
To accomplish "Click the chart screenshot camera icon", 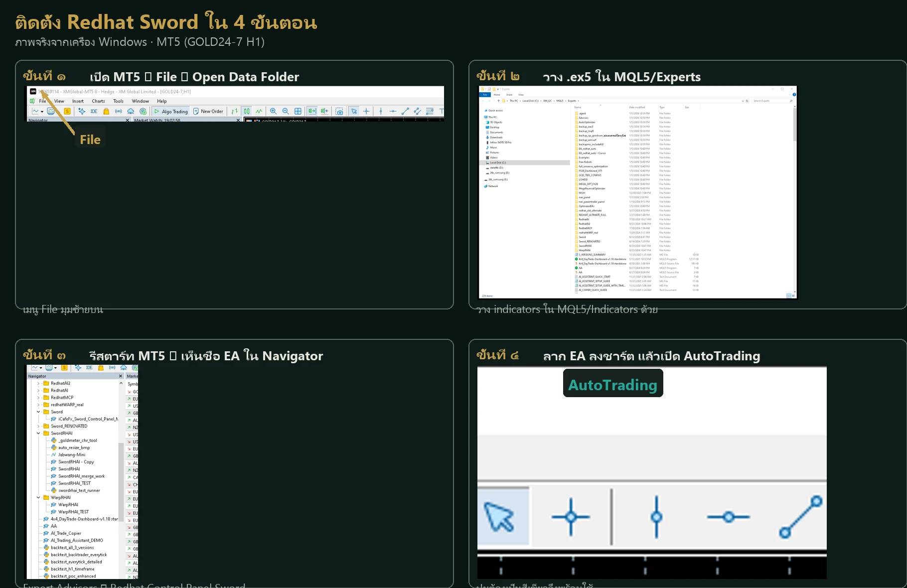I will [339, 111].
